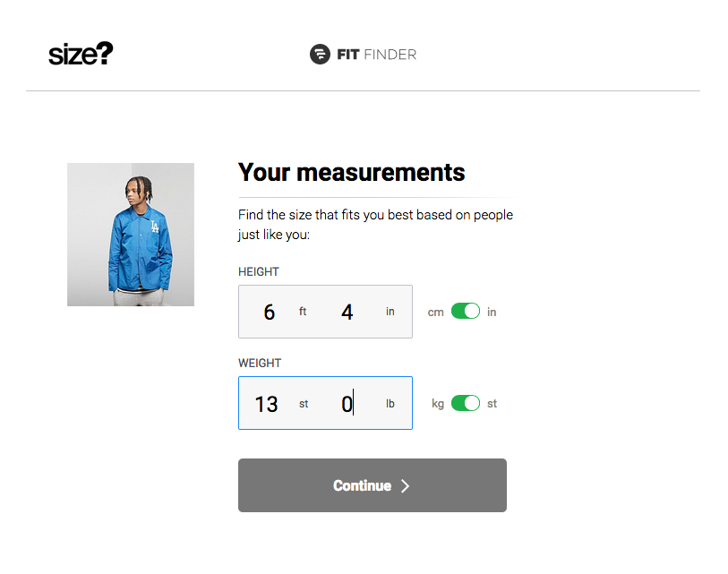Focus the weight stone field showing 13
Viewport: 728px width, 574px height.
[267, 404]
